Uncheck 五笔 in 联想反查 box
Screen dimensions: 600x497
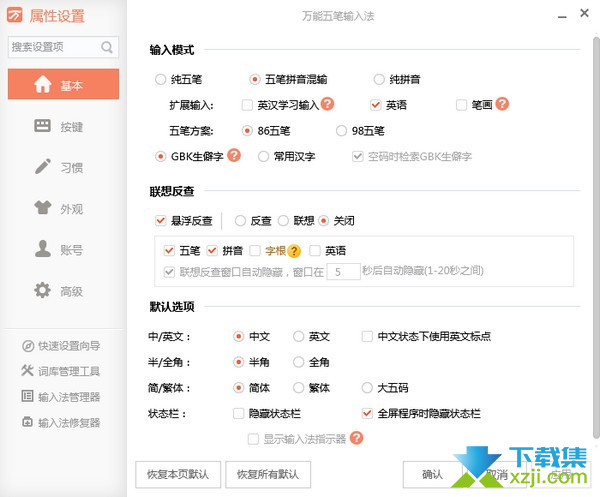point(169,251)
